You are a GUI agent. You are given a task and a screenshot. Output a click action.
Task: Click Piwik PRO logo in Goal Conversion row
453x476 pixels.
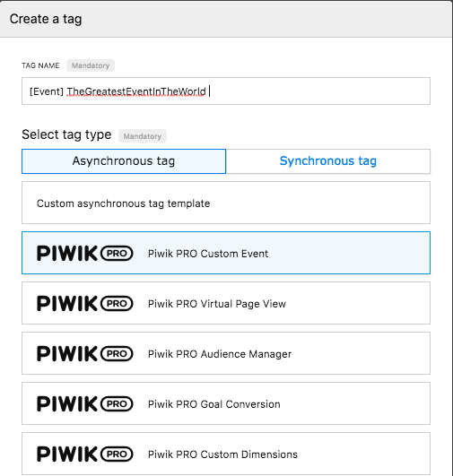[x=84, y=403]
